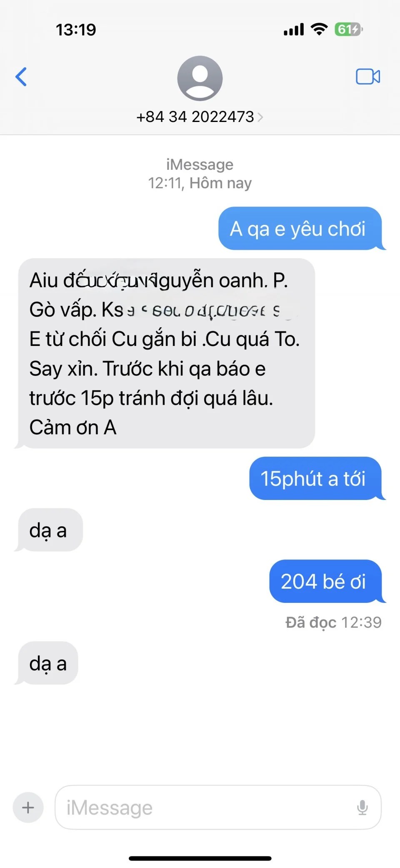Tap the plus apps button
400x868 pixels.
tap(28, 808)
